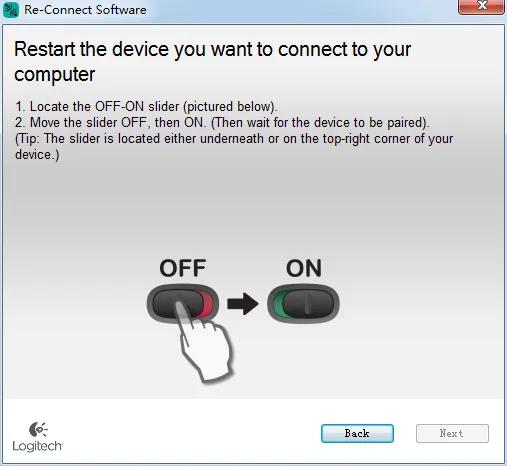Screen dimensions: 507x466
Task: Click the bold ON label
Action: pyautogui.click(x=304, y=268)
